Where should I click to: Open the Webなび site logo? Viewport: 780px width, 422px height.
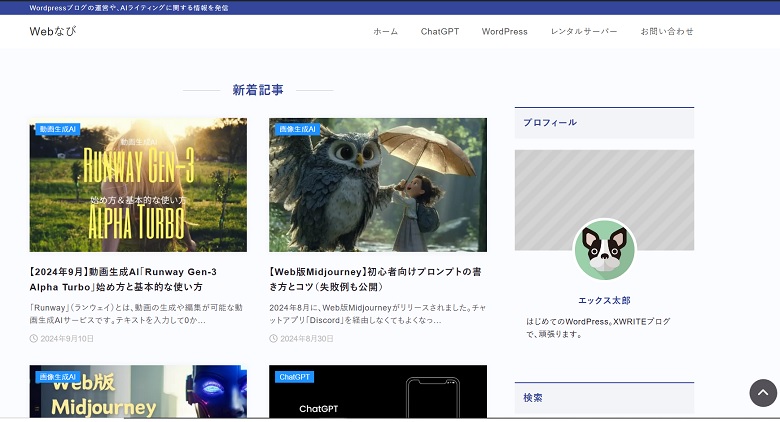pos(53,31)
